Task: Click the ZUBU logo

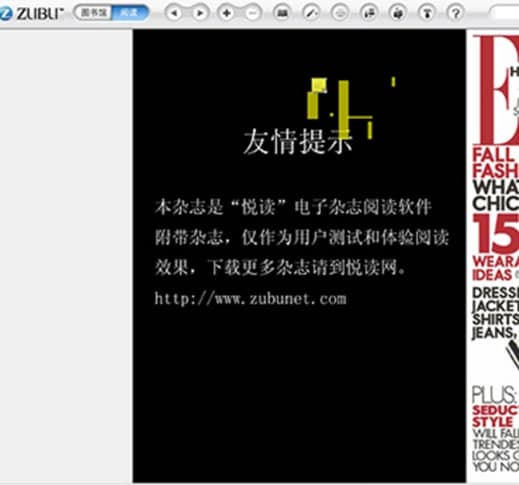Action: tap(32, 13)
